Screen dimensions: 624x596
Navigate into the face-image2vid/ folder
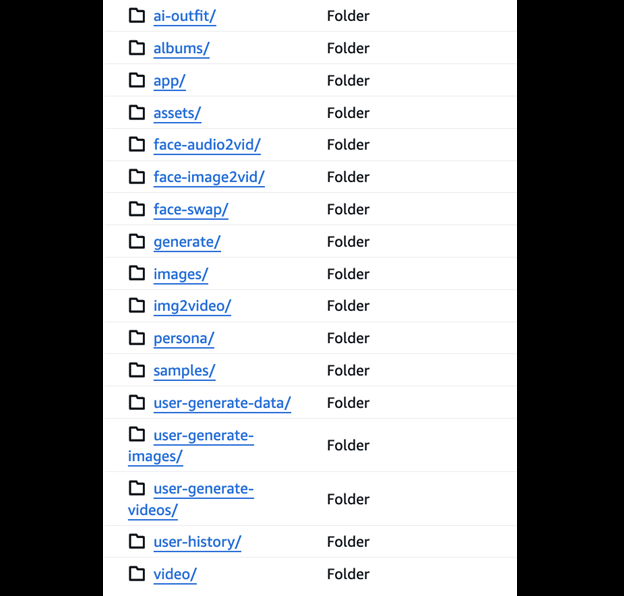click(x=208, y=177)
